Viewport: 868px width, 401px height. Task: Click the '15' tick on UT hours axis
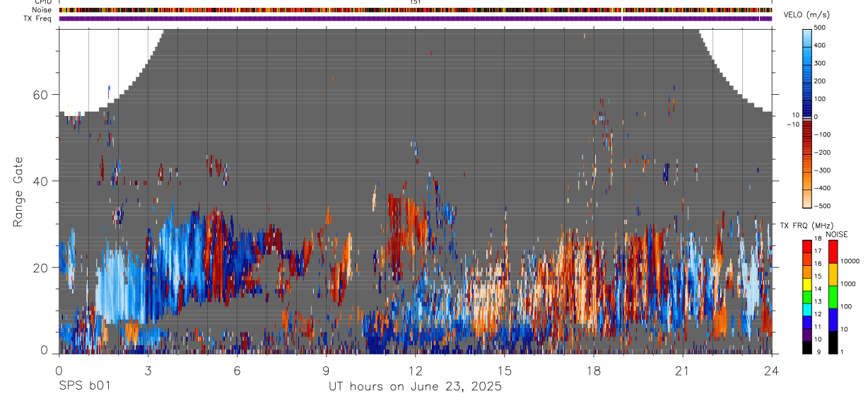[505, 370]
